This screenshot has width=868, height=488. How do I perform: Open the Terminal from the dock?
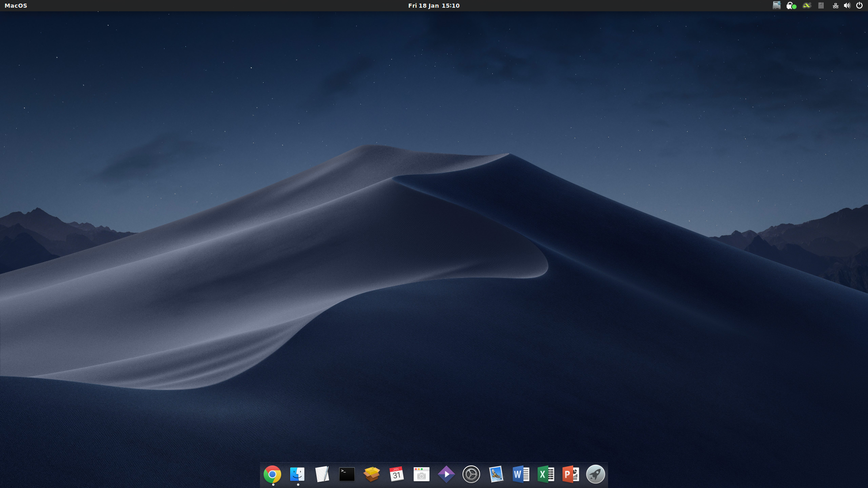pos(347,474)
